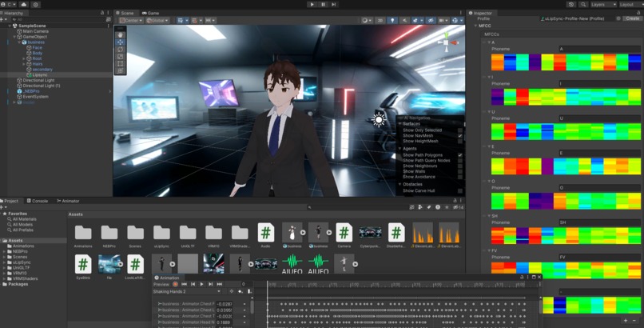The width and height of the screenshot is (644, 328).
Task: Enable Show HeightMesh checkbox
Action: click(460, 141)
